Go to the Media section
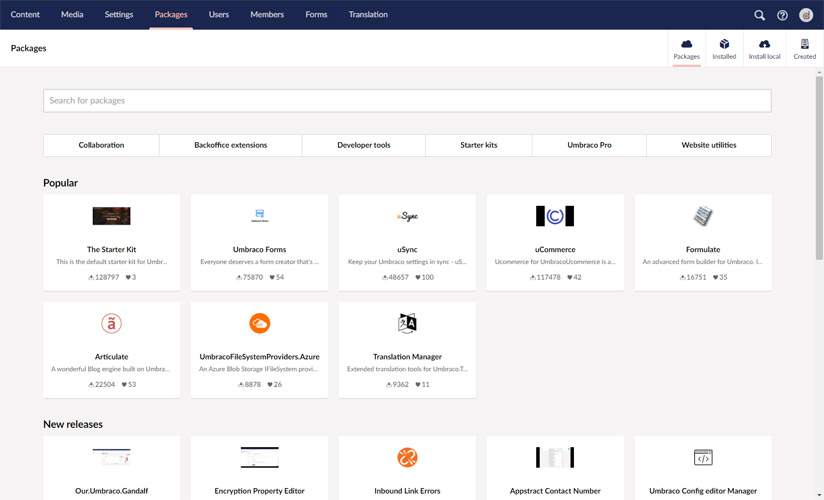The height and width of the screenshot is (500, 824). click(x=72, y=15)
